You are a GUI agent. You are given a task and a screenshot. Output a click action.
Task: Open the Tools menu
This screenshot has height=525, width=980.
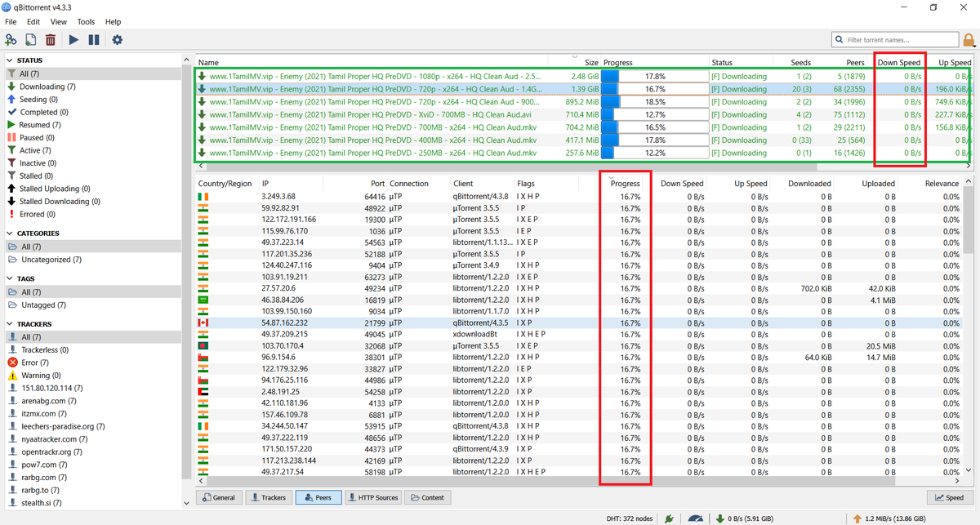(86, 22)
